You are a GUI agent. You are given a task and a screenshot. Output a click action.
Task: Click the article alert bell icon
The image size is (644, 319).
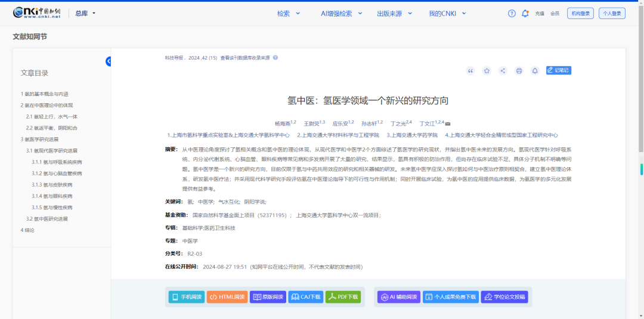click(535, 70)
